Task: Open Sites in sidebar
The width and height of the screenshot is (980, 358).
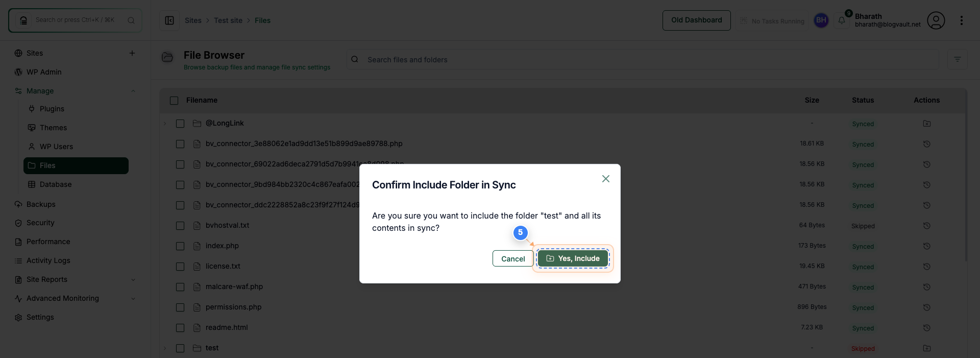Action: pos(35,53)
